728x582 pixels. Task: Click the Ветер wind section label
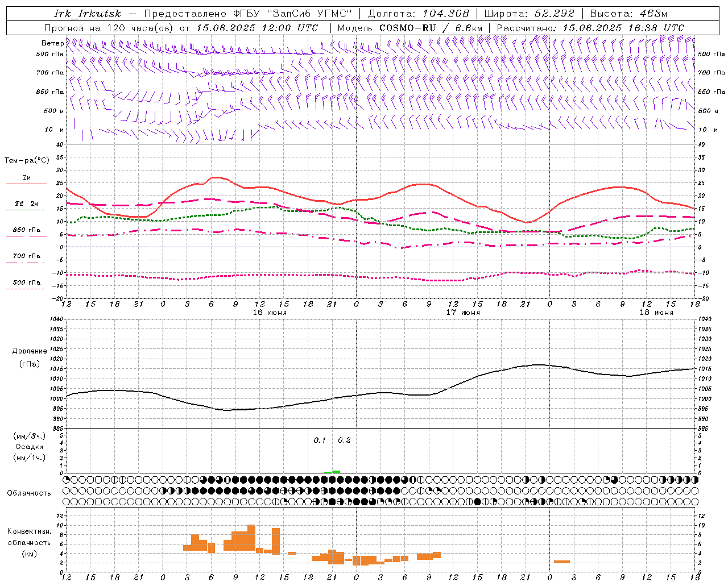coord(53,43)
